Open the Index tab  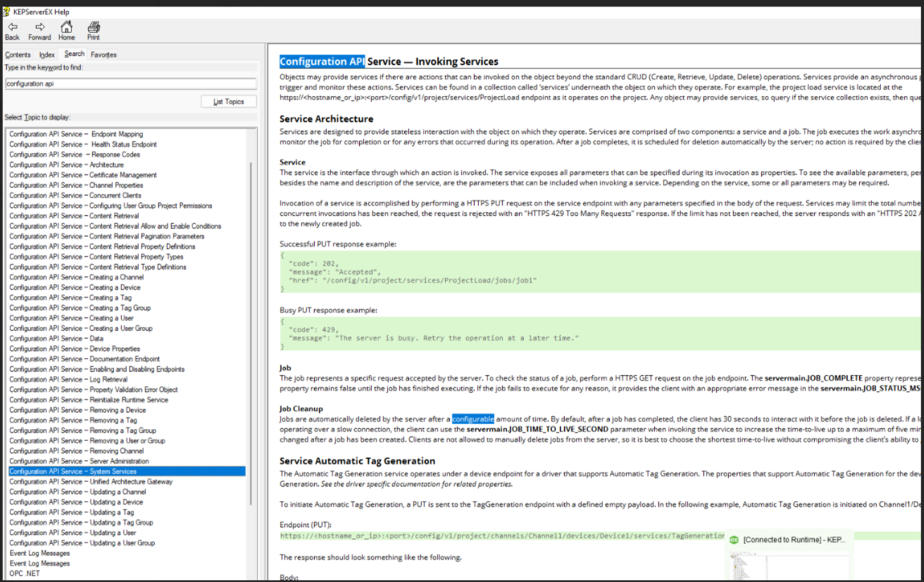(x=46, y=54)
